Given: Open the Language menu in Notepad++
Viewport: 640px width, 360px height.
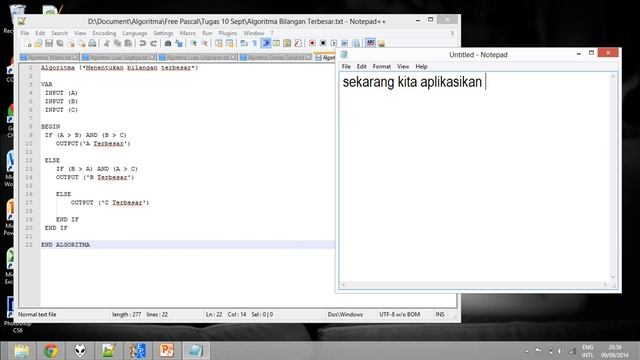Looking at the screenshot, I should click(x=135, y=33).
